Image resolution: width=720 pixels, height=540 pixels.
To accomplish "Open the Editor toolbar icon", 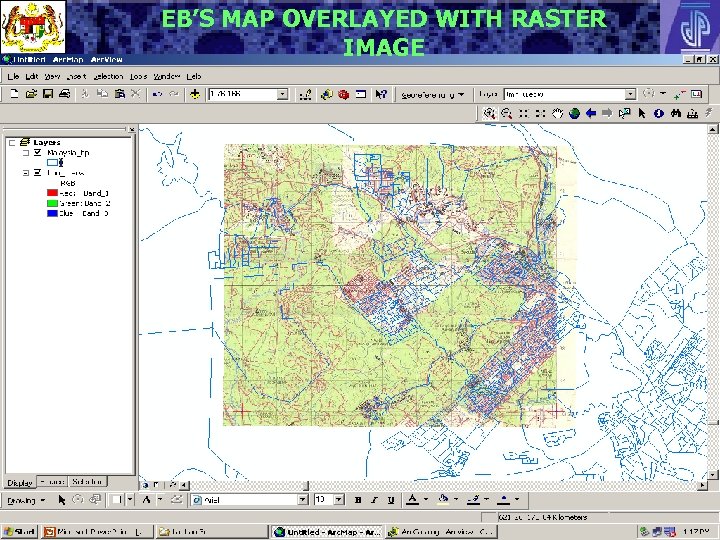I will click(305, 95).
